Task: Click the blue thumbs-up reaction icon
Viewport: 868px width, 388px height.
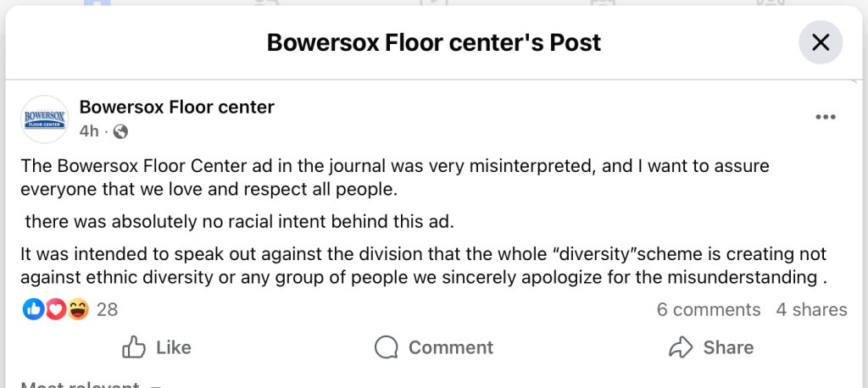Action: (x=34, y=310)
